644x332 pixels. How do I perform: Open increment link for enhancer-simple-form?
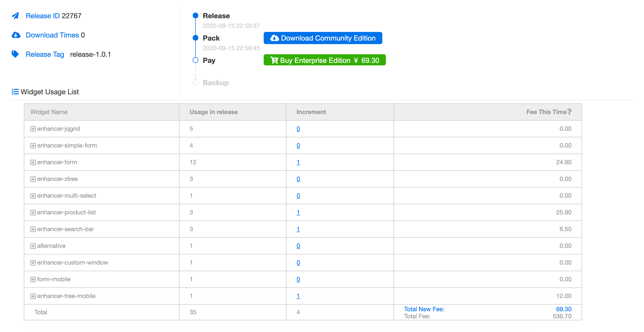pyautogui.click(x=298, y=145)
